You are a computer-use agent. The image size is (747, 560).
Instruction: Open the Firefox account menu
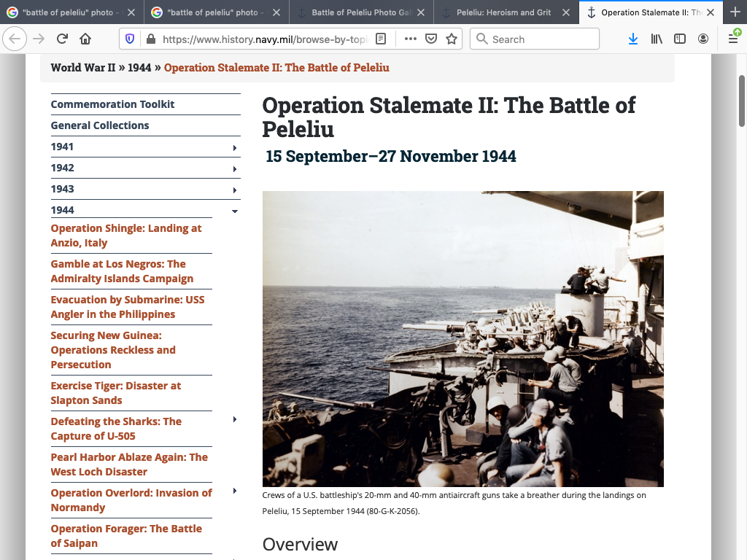(703, 39)
